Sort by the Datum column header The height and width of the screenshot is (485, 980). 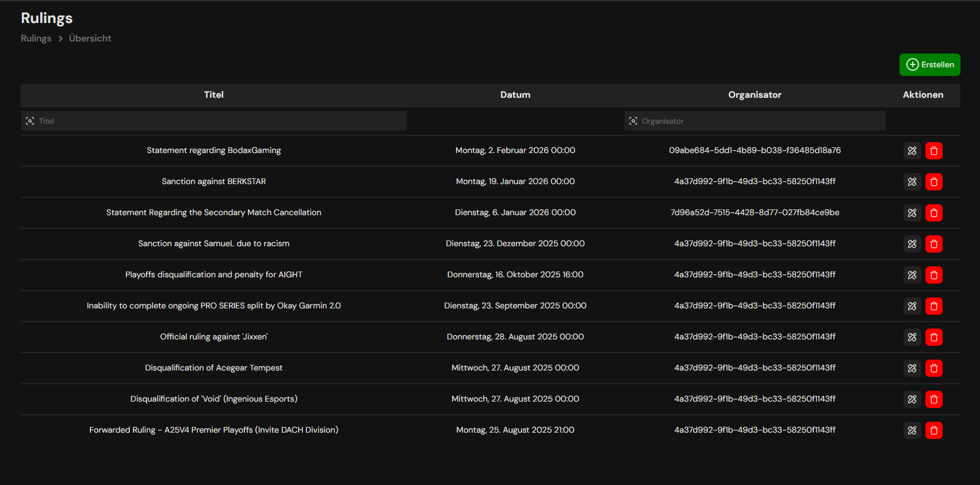(x=515, y=95)
